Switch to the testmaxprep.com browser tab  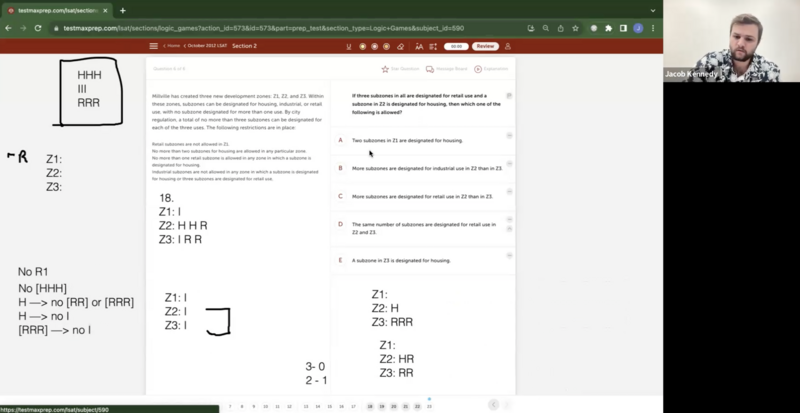pyautogui.click(x=60, y=10)
